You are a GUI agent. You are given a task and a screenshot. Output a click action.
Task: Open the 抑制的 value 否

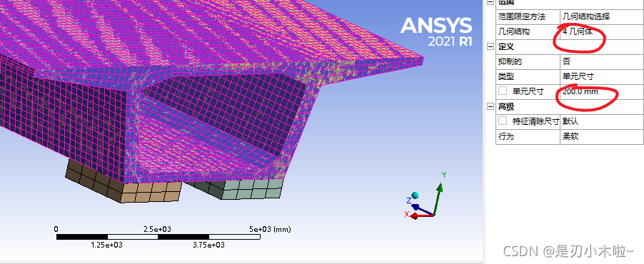(x=602, y=61)
